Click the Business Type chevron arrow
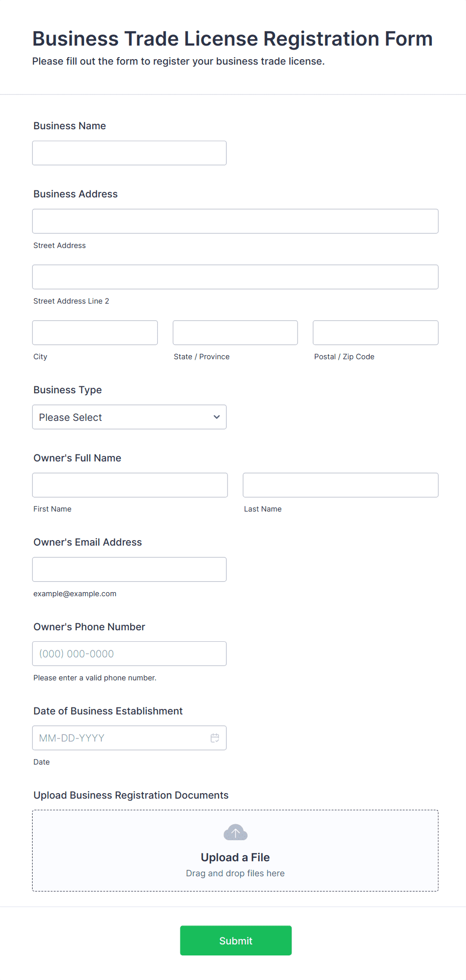 point(216,417)
